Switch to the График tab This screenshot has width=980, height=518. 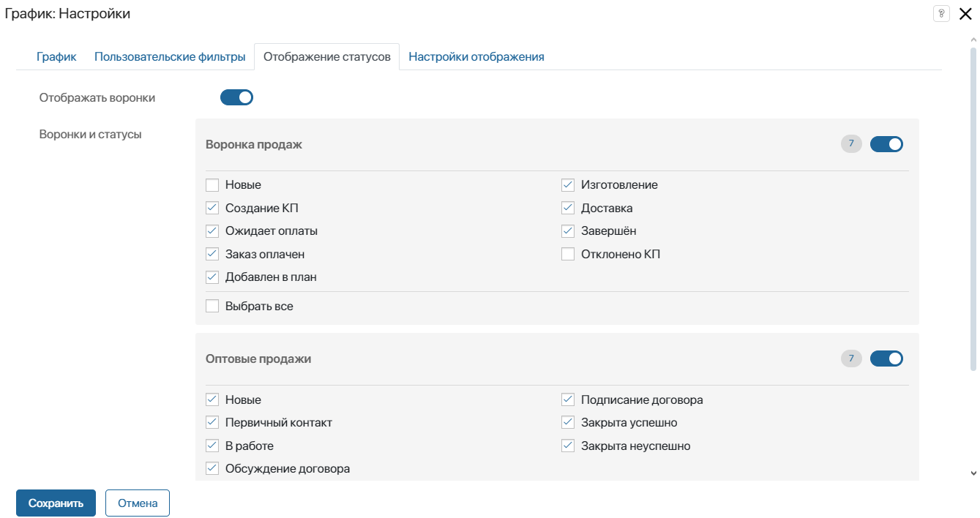coord(56,56)
